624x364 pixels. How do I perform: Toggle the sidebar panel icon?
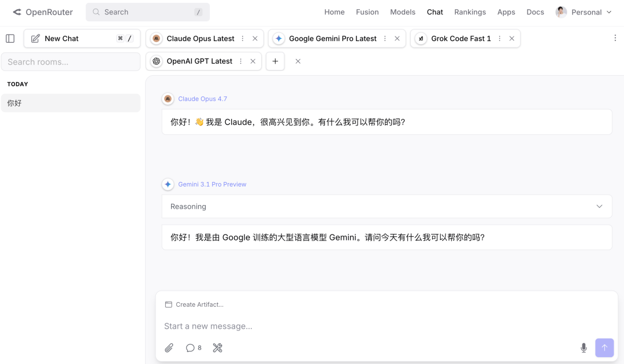(x=10, y=39)
